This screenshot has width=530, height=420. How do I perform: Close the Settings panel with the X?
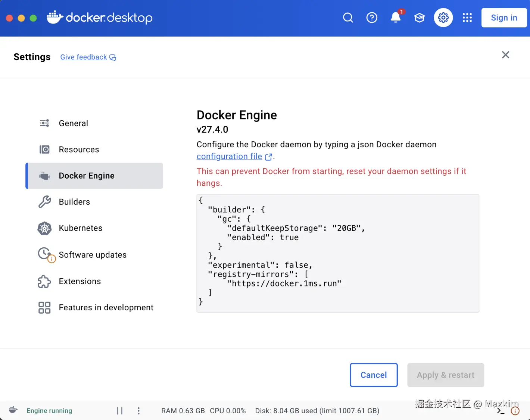coord(506,55)
